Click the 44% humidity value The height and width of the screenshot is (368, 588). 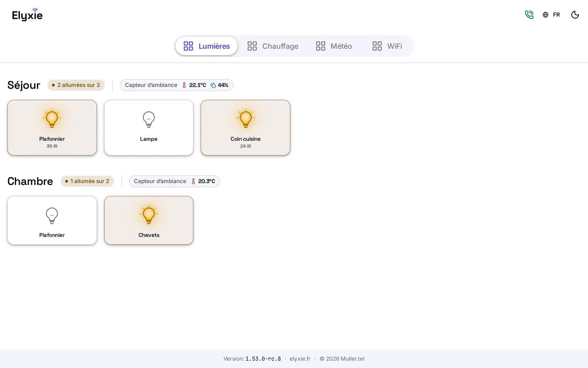pos(223,85)
